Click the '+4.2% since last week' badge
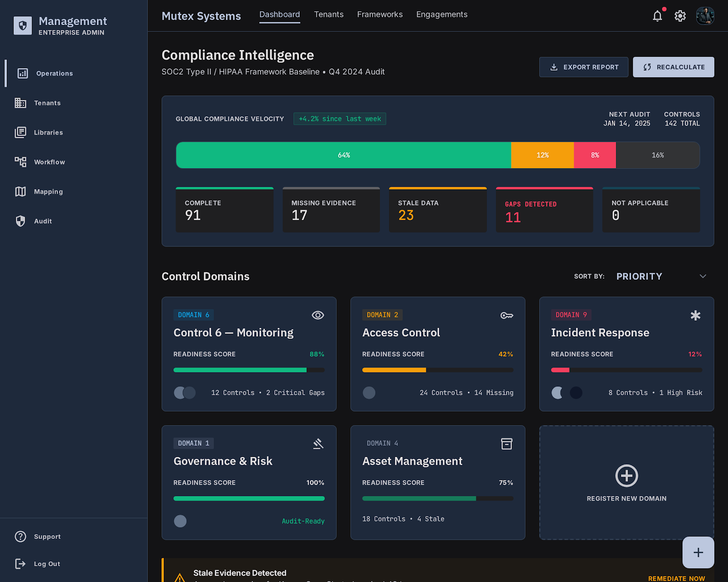The height and width of the screenshot is (582, 728). [x=340, y=119]
